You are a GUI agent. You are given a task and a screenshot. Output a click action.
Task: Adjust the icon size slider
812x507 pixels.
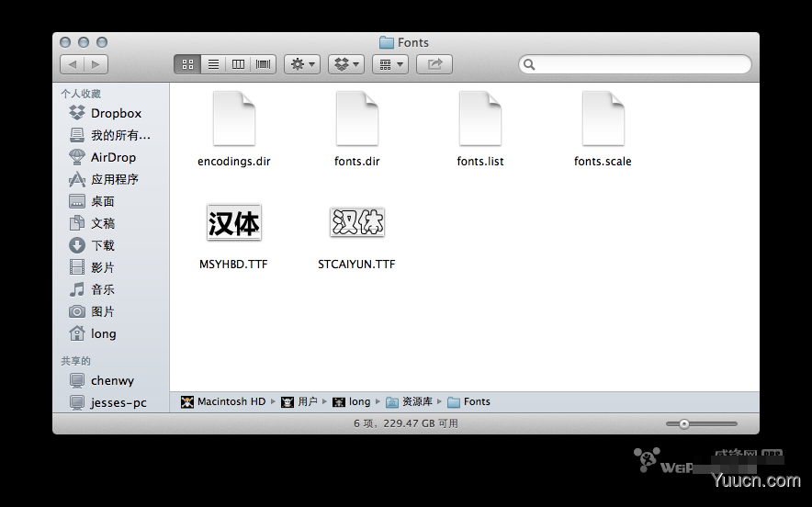point(684,424)
